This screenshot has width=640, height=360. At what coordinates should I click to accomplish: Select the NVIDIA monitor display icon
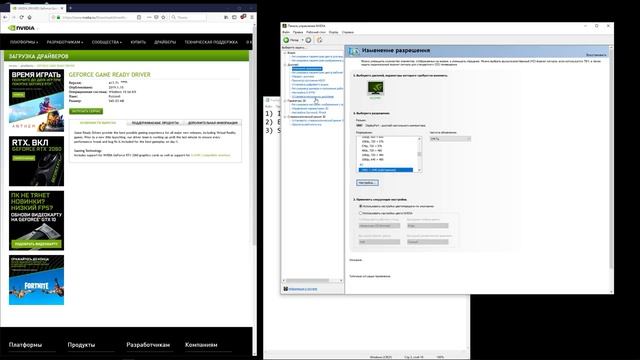[375, 88]
